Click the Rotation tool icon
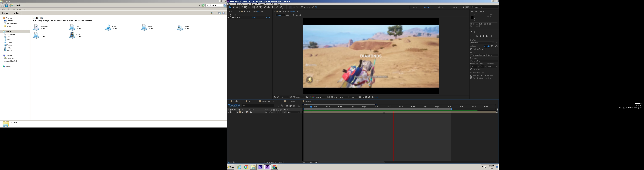Image resolution: width=644 pixels, height=170 pixels. (242, 7)
